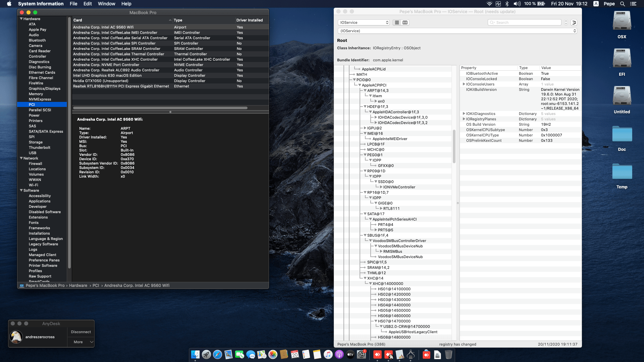Viewport: 644px width, 362px height.
Task: Click Disconnect in the AnyDesk window
Action: [80, 332]
